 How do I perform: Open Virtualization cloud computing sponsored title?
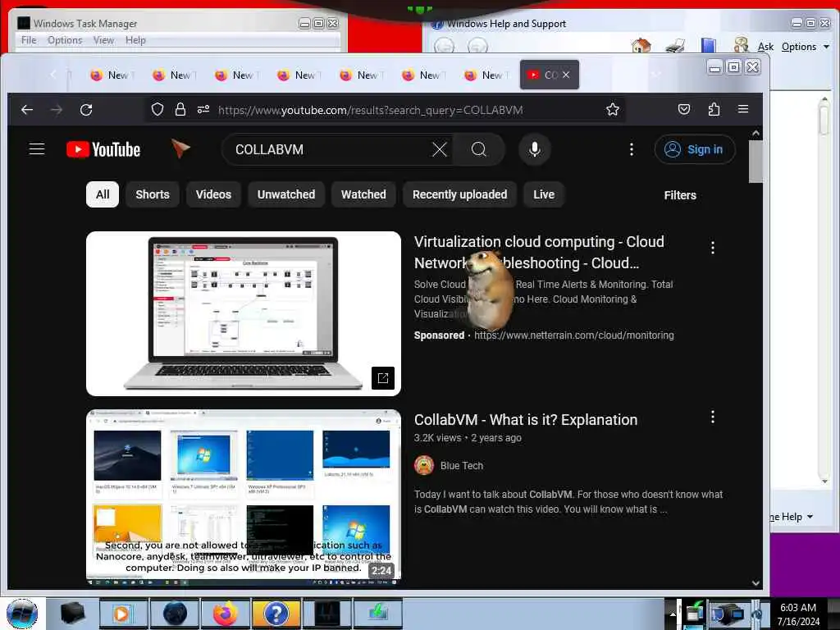click(x=539, y=253)
